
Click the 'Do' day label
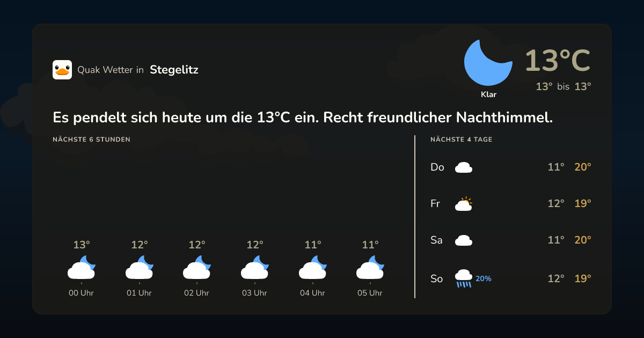[437, 167]
